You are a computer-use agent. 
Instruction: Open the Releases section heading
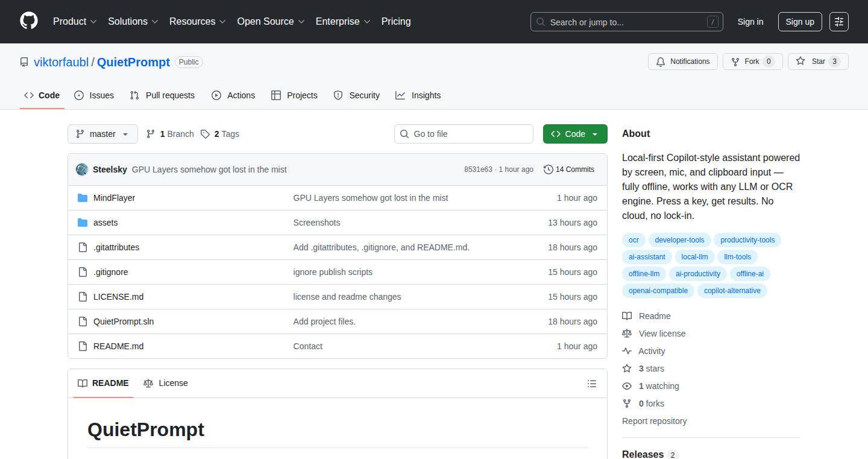643,454
